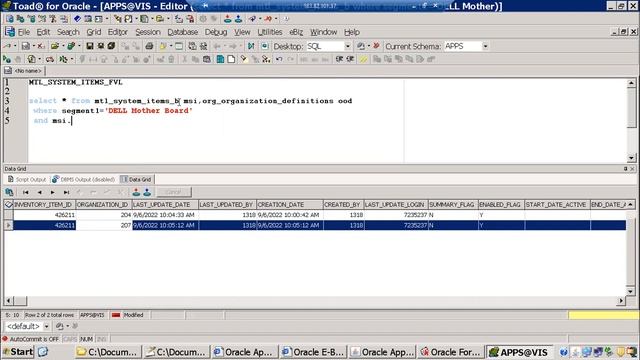This screenshot has width=640, height=360.
Task: Click the Commit icon in top toolbar
Action: [x=228, y=19]
